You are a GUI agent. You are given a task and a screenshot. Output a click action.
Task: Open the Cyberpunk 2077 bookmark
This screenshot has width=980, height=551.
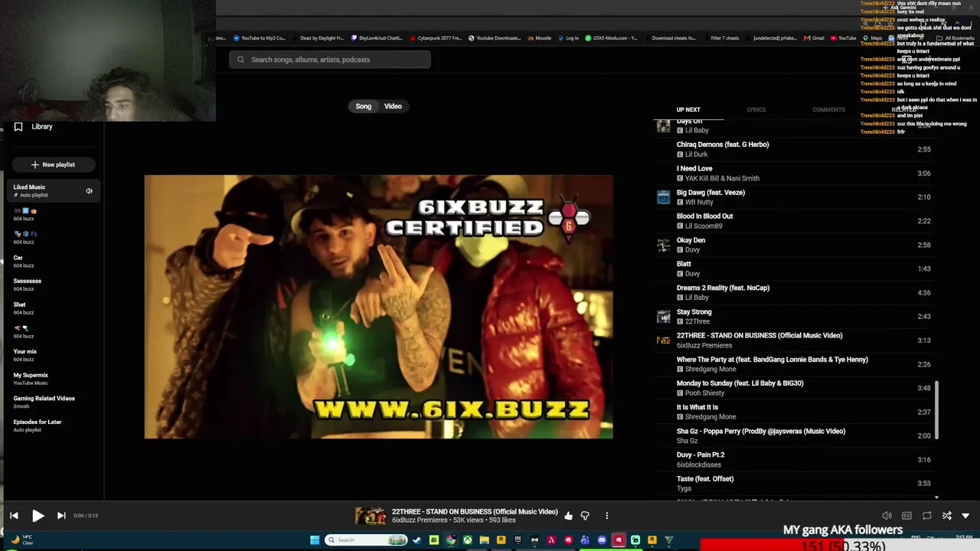[436, 38]
